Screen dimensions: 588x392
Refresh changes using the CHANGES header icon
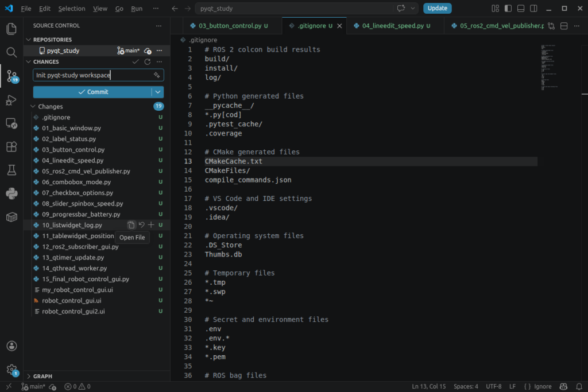click(x=148, y=61)
